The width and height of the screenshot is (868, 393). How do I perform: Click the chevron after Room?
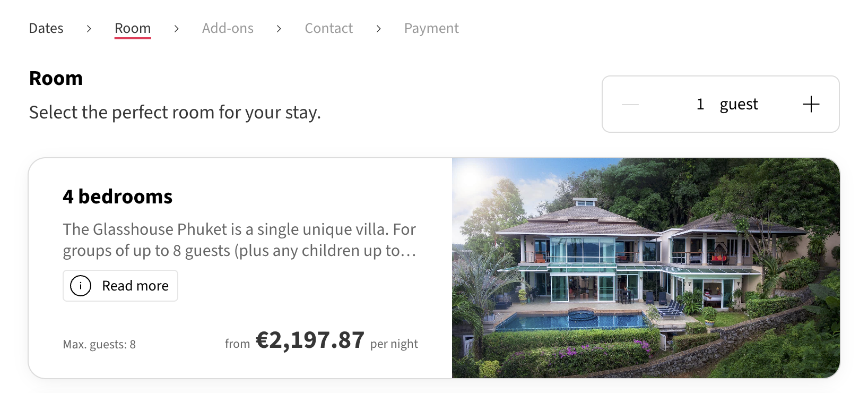(x=176, y=29)
